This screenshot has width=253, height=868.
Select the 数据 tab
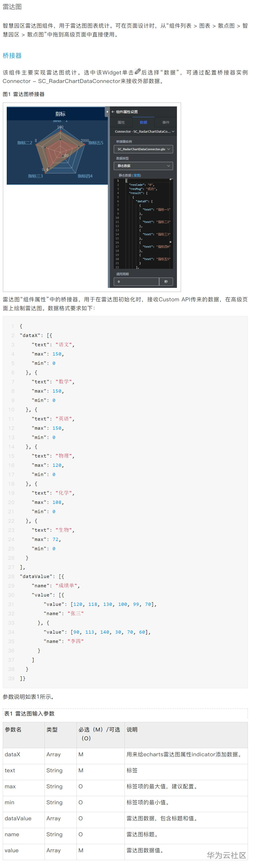pos(143,122)
